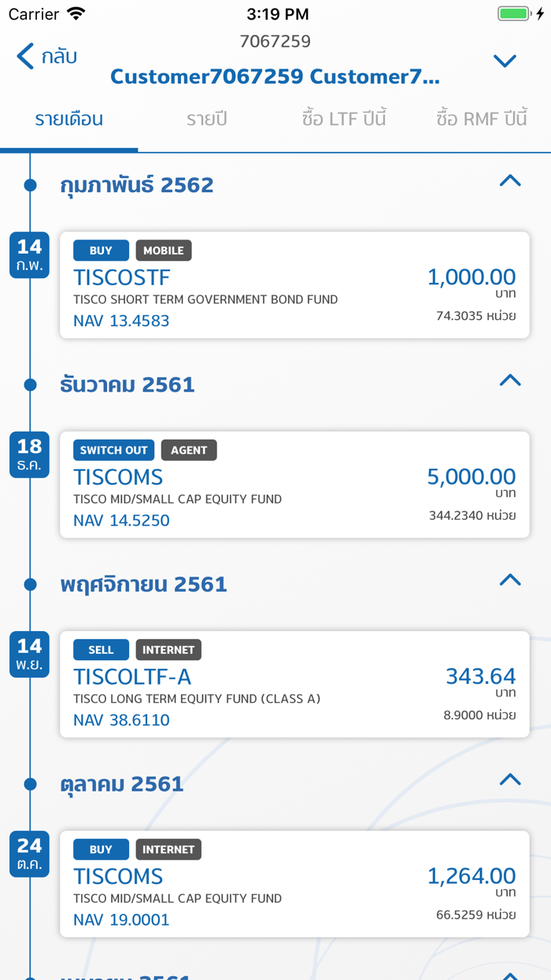
Task: Tap the battery indicator in the status bar
Action: click(516, 13)
